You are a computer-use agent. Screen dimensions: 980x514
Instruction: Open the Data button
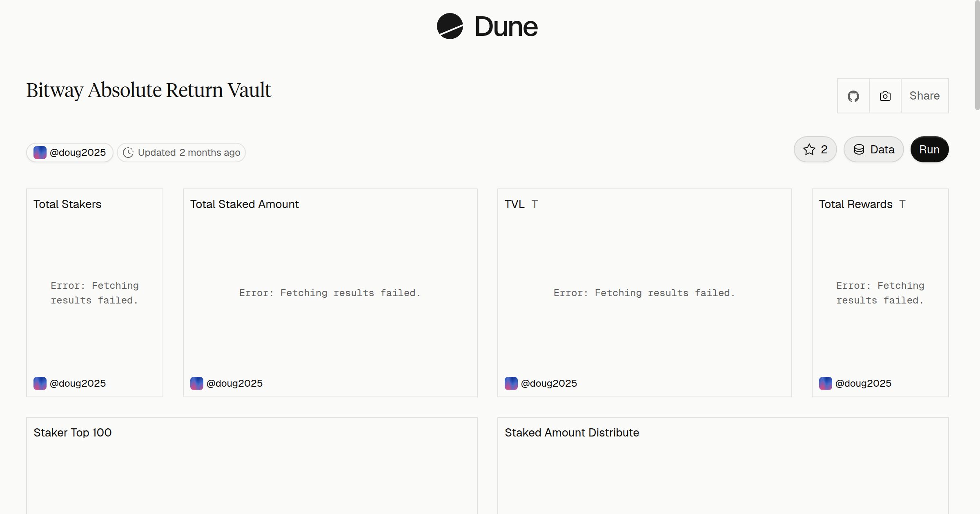874,149
